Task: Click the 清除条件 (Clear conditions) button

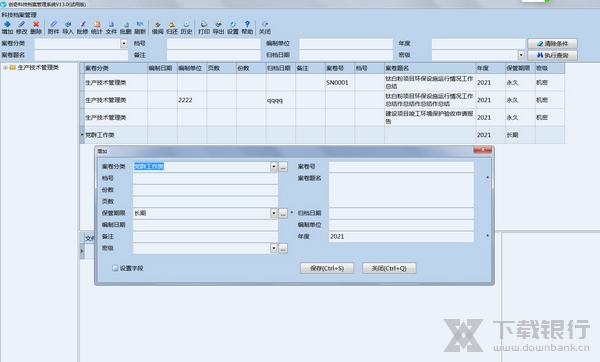Action: tap(552, 43)
